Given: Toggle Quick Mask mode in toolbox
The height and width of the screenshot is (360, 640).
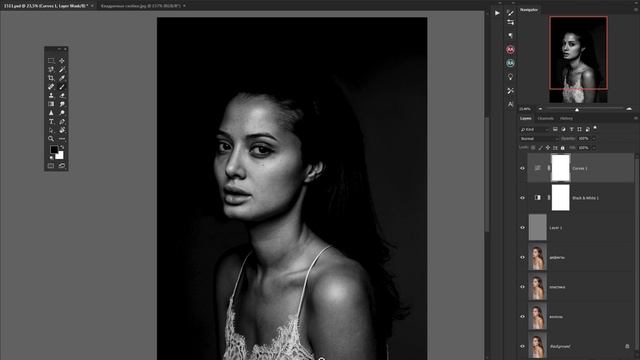Looking at the screenshot, I should click(x=51, y=166).
